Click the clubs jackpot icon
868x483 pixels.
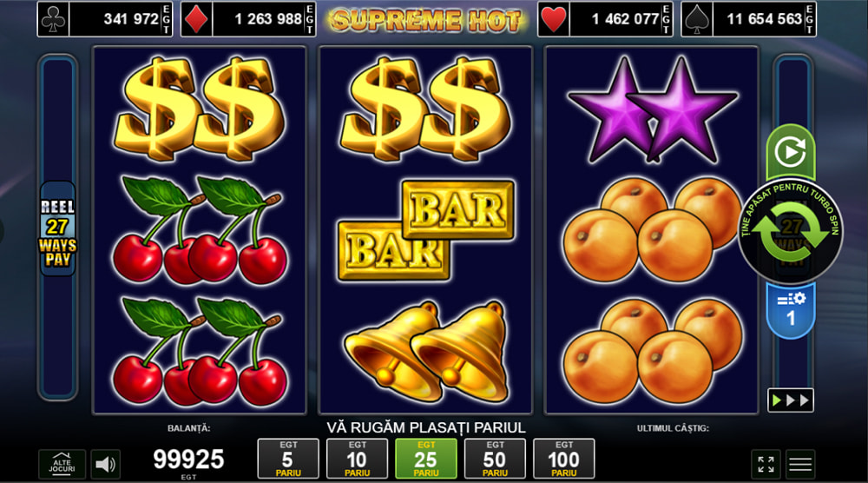tap(53, 19)
